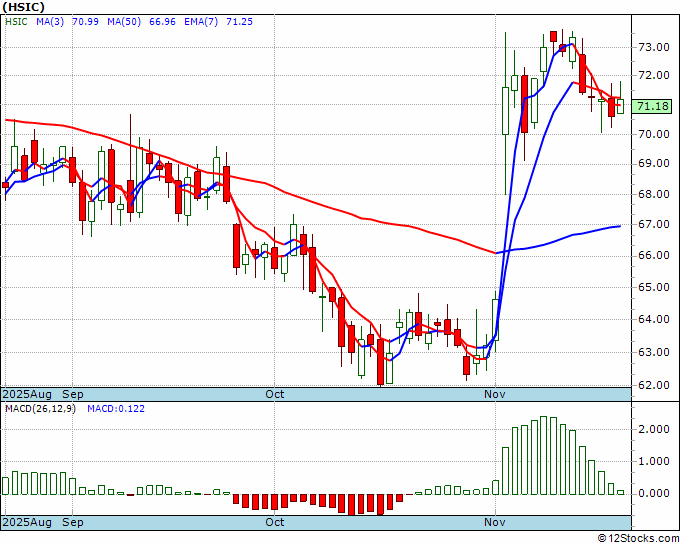Click the MA(3) value 70.99

[85, 22]
